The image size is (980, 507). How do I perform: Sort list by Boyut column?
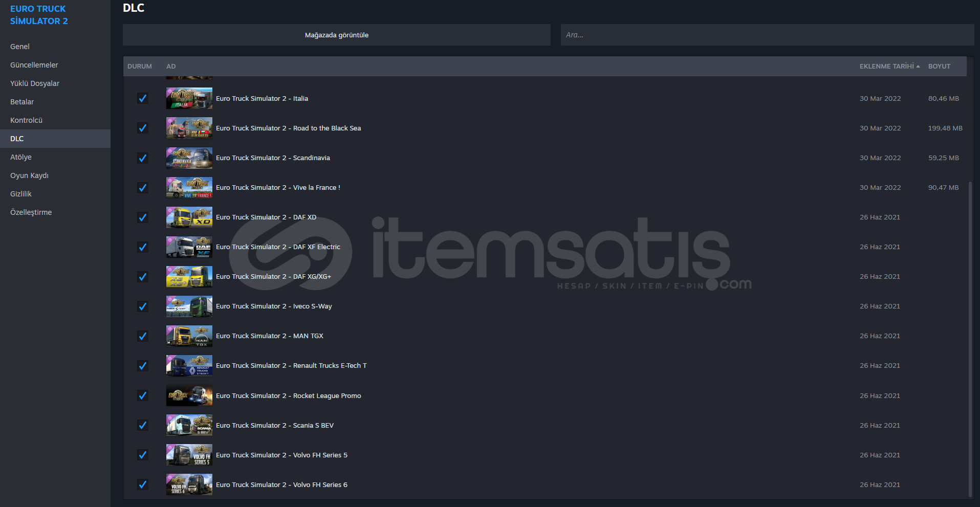[939, 67]
